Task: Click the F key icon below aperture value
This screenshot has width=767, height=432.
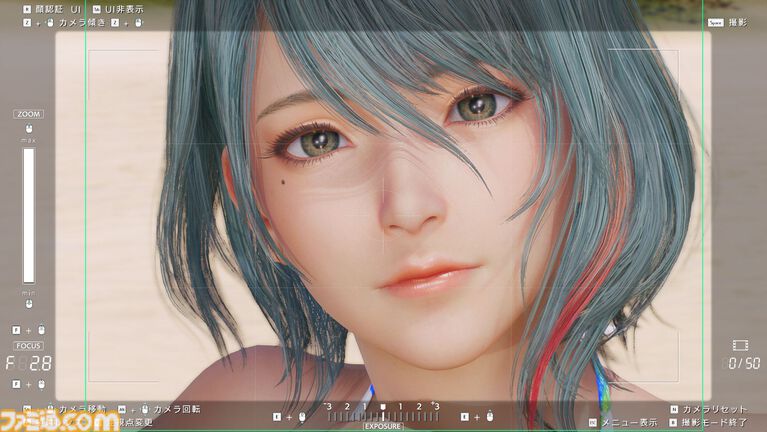Action: coord(16,385)
